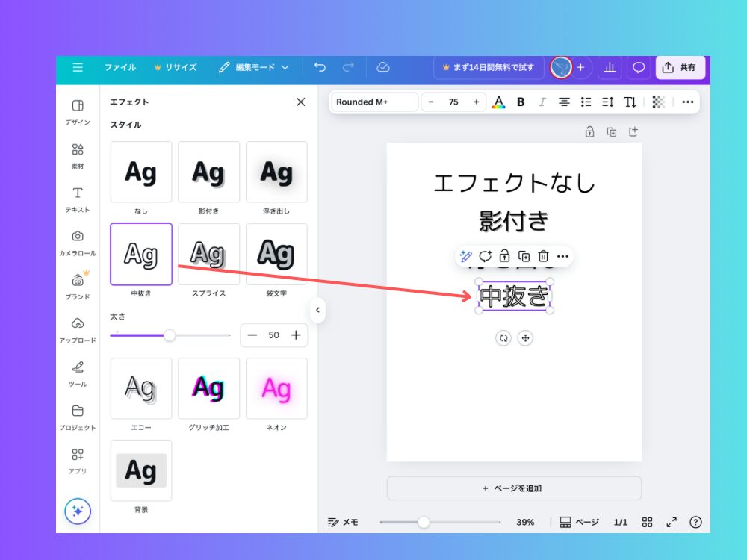Delete the selected text element
The width and height of the screenshot is (747, 560).
[x=543, y=257]
